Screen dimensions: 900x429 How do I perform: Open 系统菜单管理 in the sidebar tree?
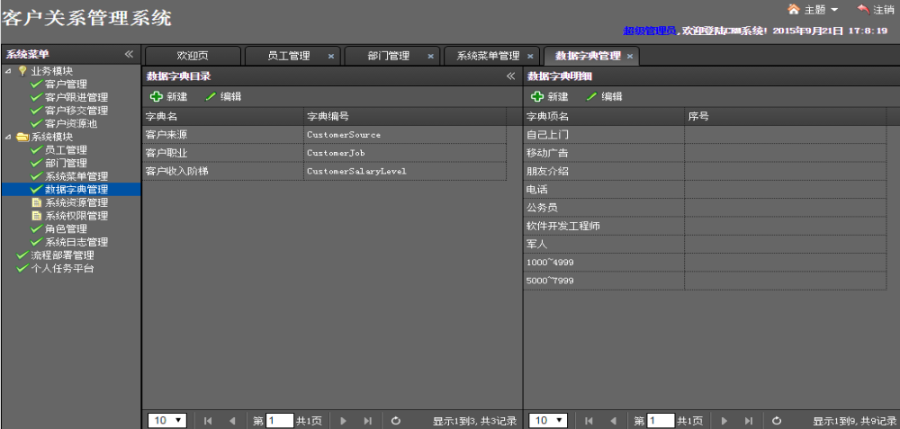[76, 176]
